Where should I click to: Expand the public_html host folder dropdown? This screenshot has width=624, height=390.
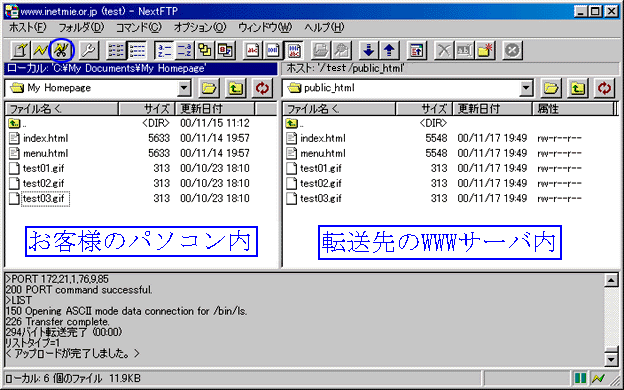[x=526, y=88]
